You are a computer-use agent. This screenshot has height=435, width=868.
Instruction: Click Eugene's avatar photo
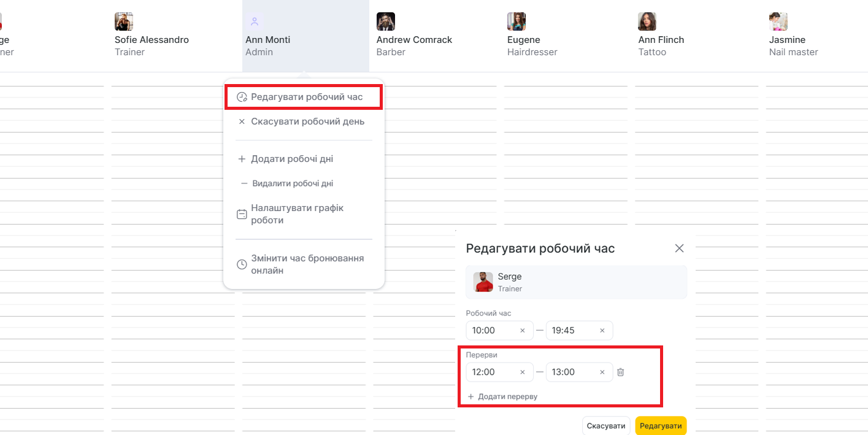pyautogui.click(x=517, y=21)
